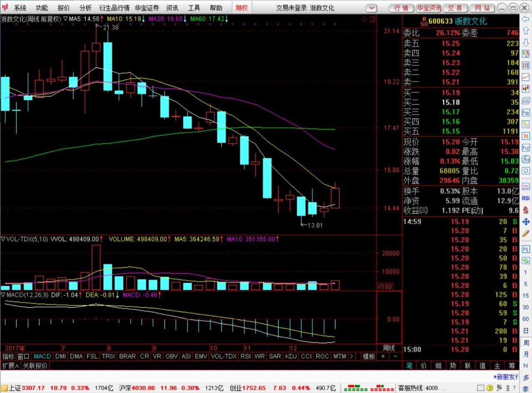Open the f(x) formula icon

point(526,159)
